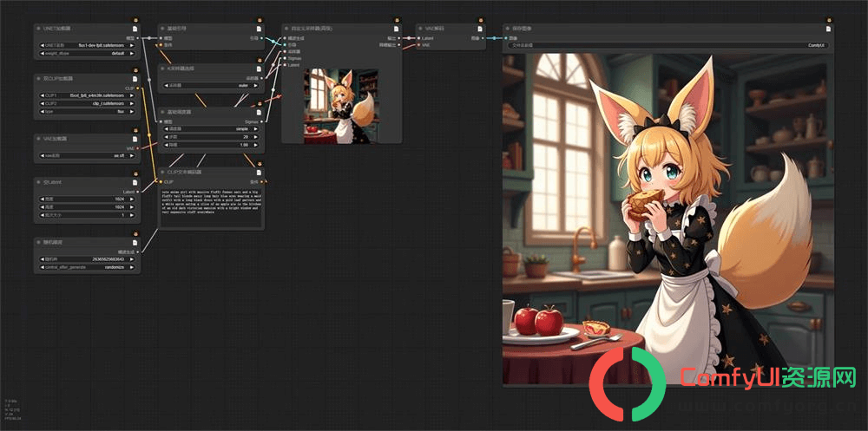
Task: Click the document icon on the 保存图像 node
Action: pos(828,29)
